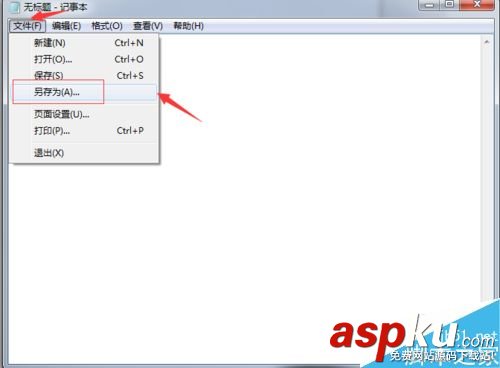Close the Notepad window
The image size is (500, 368).
pyautogui.click(x=476, y=5)
